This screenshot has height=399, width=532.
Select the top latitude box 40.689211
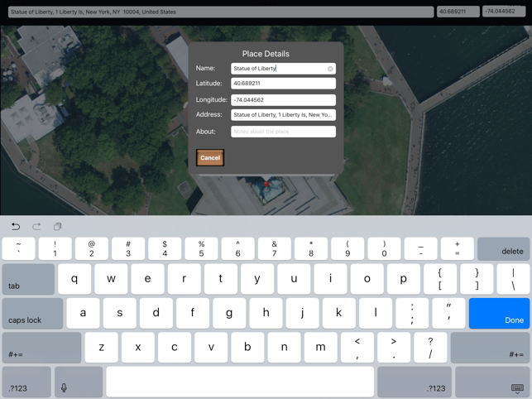click(458, 12)
